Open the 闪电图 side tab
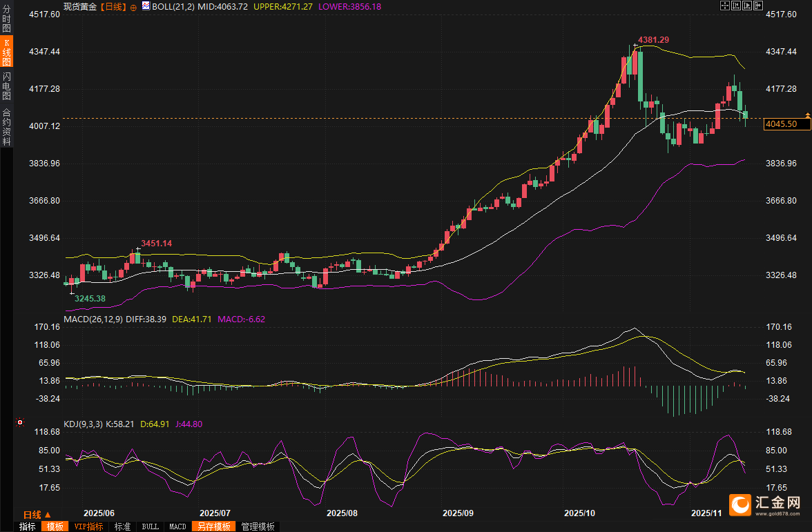This screenshot has width=812, height=532. click(x=7, y=86)
